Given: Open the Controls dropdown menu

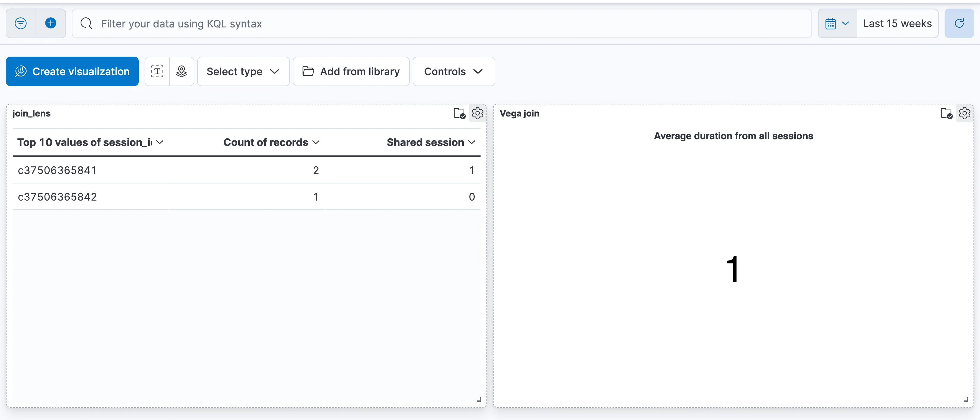Looking at the screenshot, I should (x=453, y=71).
